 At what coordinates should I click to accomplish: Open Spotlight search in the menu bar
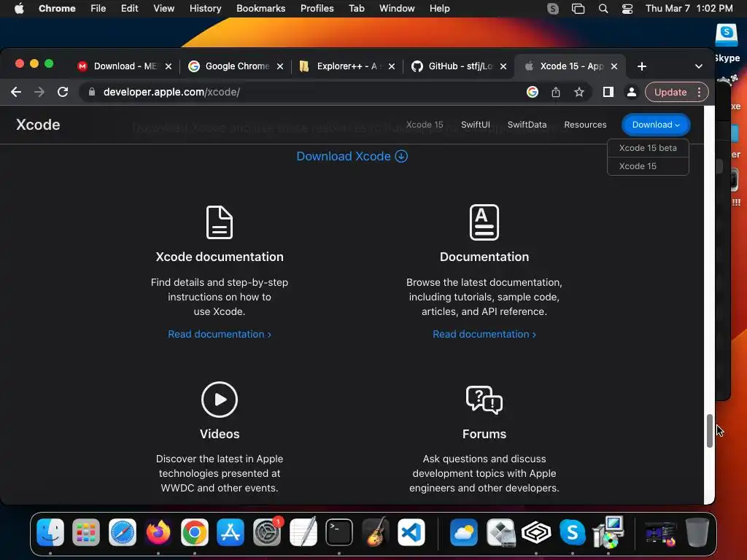coord(603,9)
